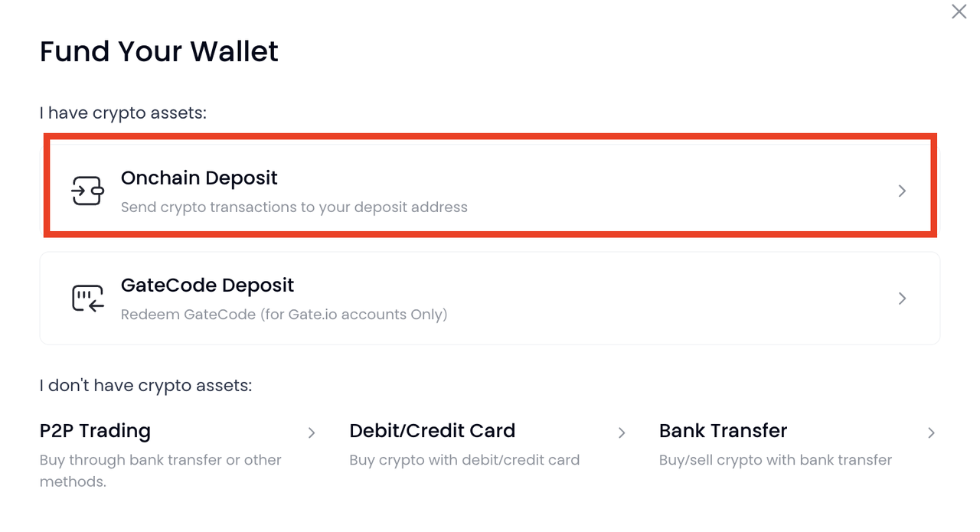Expand GateCode Deposit via its right chevron
Screen dimensions: 980x532
pyautogui.click(x=902, y=299)
